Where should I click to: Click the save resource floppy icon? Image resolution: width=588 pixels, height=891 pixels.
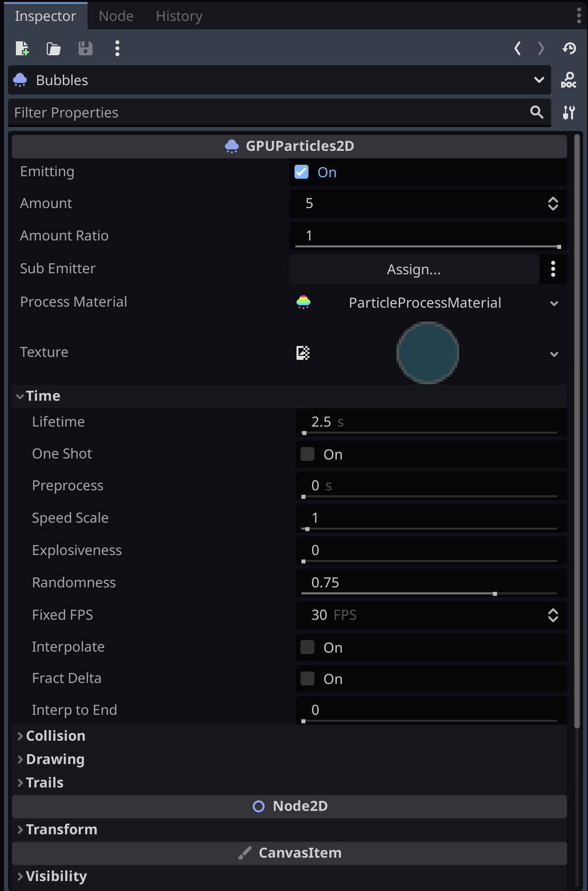tap(86, 48)
